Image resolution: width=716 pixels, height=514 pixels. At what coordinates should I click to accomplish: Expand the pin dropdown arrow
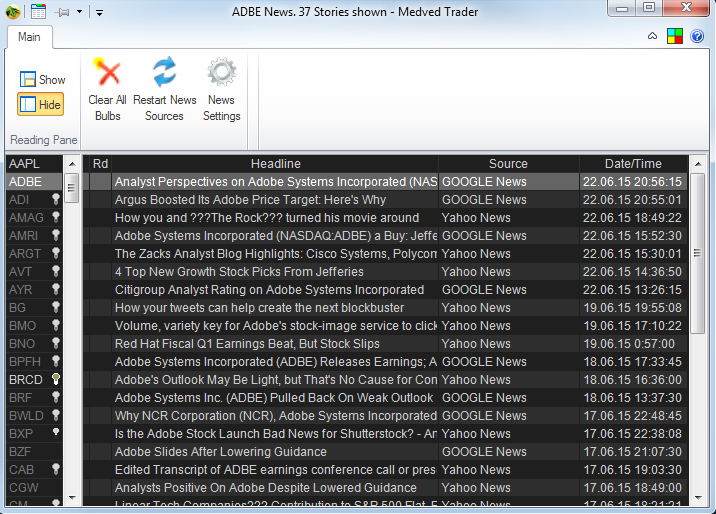coord(79,12)
